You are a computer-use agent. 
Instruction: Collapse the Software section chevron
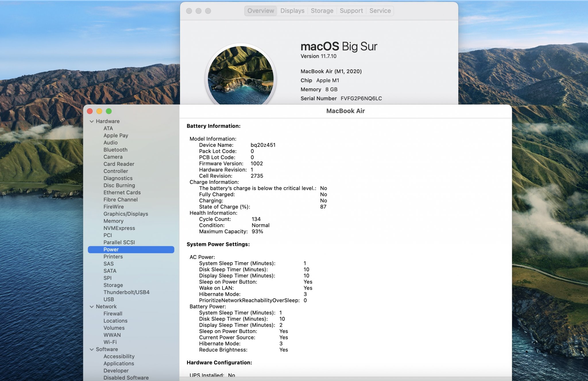click(x=92, y=349)
